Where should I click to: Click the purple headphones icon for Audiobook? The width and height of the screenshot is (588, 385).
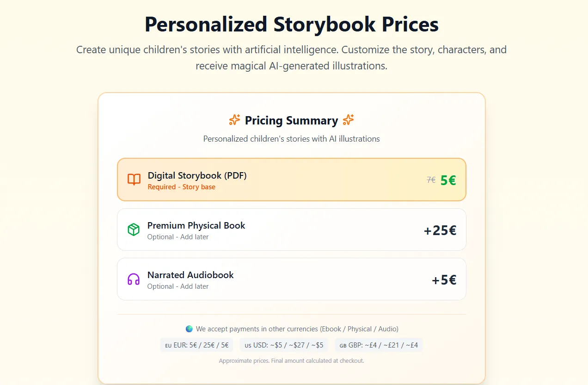[134, 279]
